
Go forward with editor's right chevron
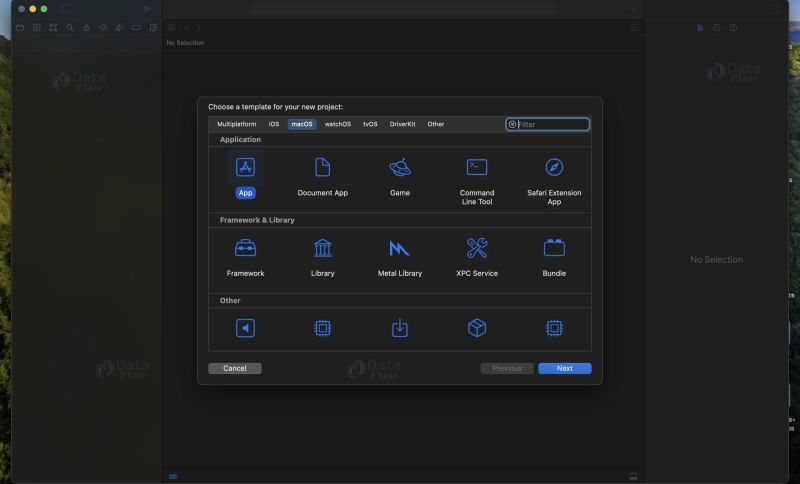[x=198, y=28]
